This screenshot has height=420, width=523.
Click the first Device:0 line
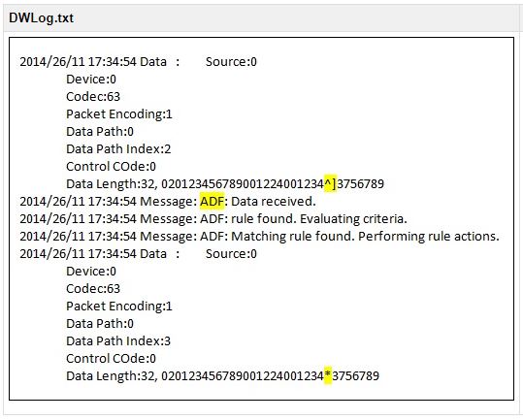91,80
